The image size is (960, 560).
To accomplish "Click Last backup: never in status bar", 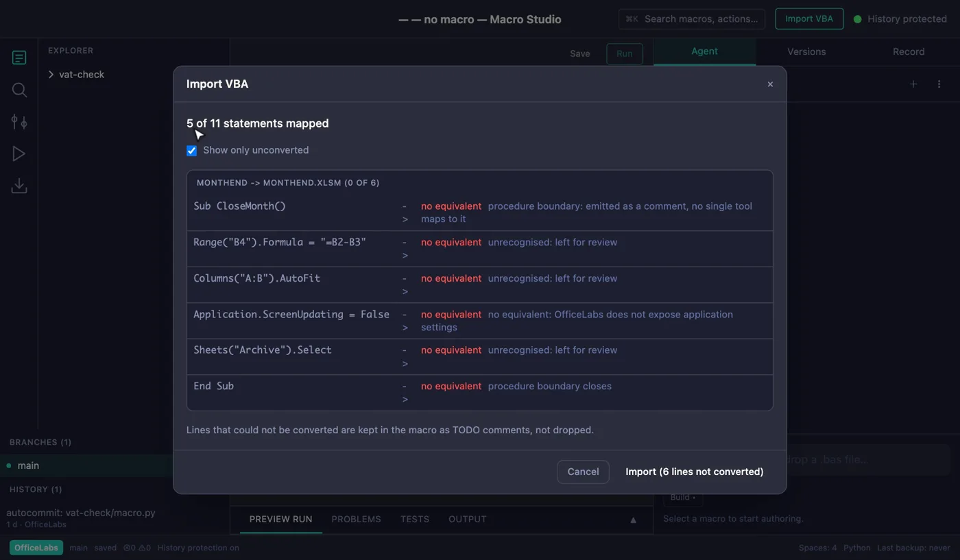I will tap(913, 548).
